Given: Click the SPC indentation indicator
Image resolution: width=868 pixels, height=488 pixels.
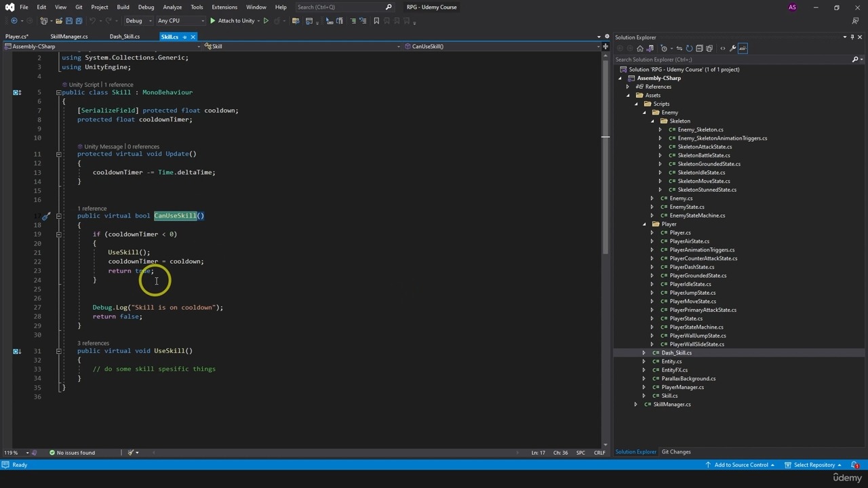Looking at the screenshot, I should [x=580, y=453].
